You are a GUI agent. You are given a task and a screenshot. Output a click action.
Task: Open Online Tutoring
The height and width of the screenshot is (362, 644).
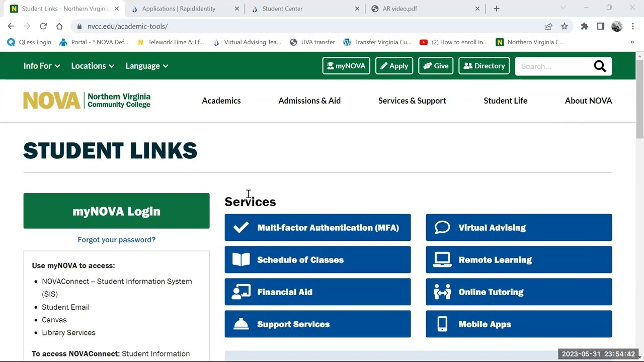click(x=519, y=292)
